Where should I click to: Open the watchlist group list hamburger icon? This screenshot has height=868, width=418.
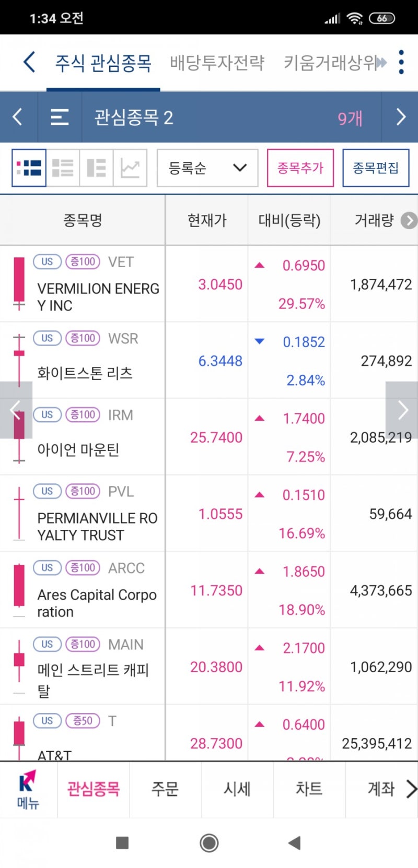60,117
